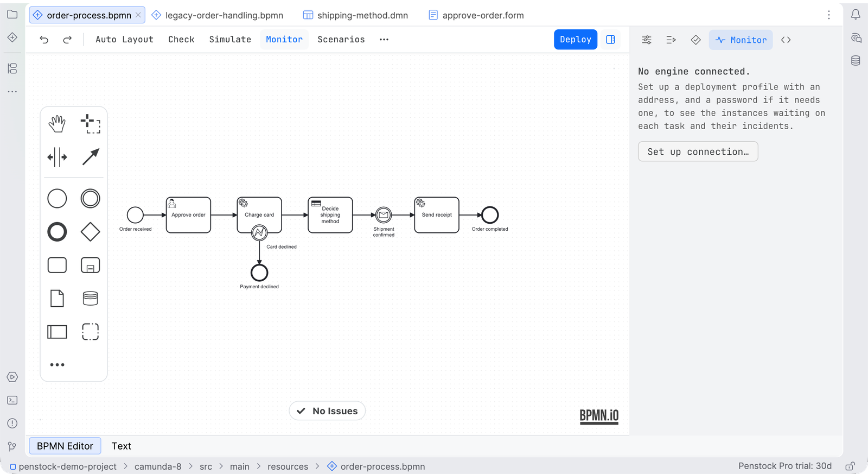Viewport: 868px width, 474px height.
Task: Switch to the shipping-method.dmn tab
Action: (355, 15)
